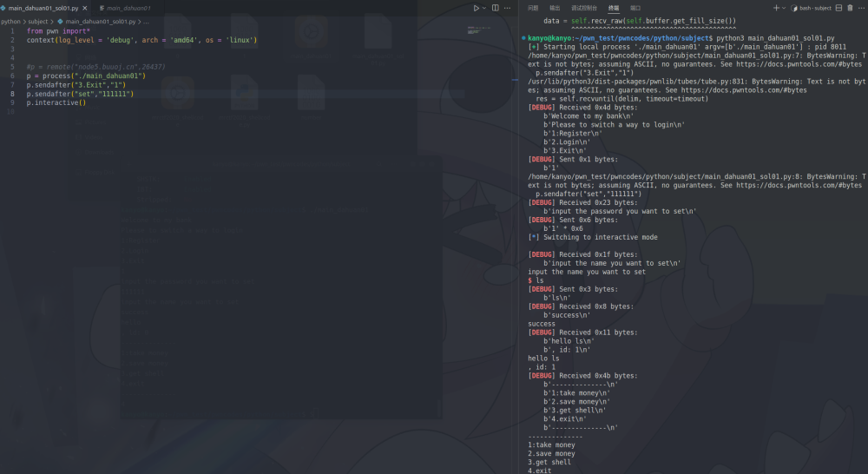The width and height of the screenshot is (868, 474).
Task: Switch to the 调试控制台 debug console tab
Action: point(584,8)
